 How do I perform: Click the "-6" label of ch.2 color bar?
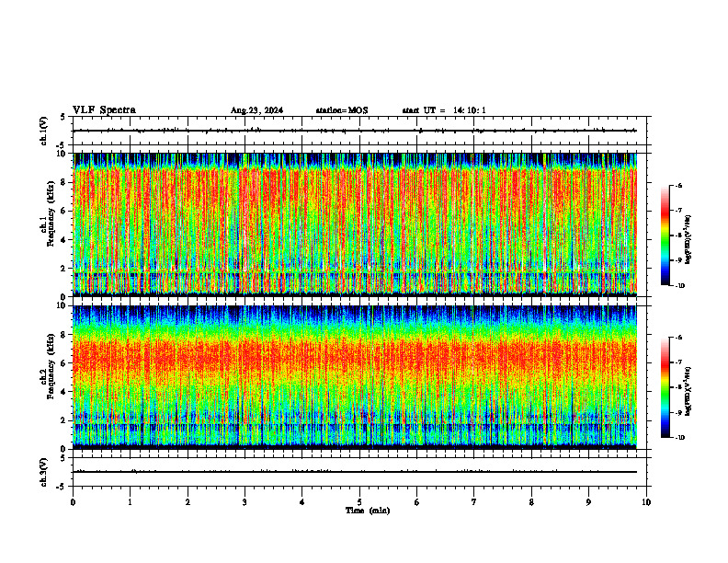[678, 338]
